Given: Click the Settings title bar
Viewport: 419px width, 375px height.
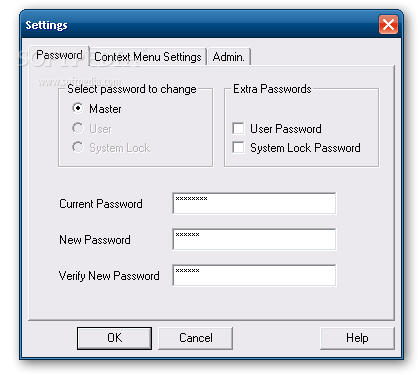Looking at the screenshot, I should click(x=200, y=25).
